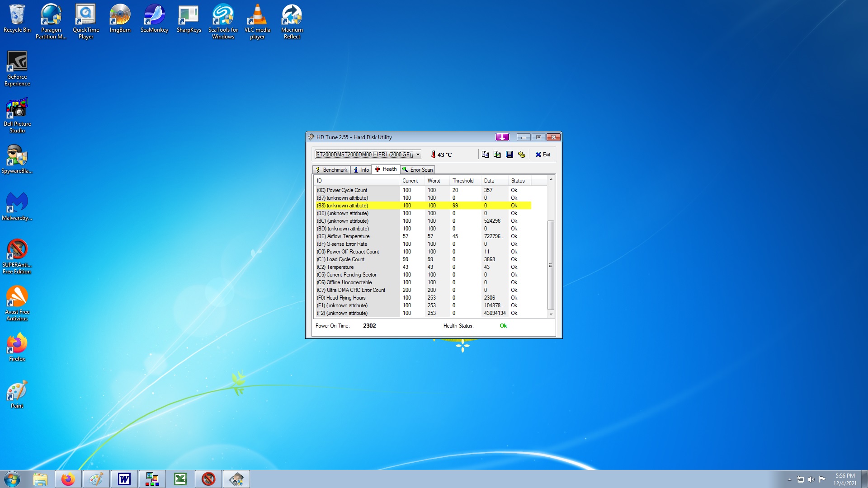Click the taskbar clock showing 5:56 PM
The width and height of the screenshot is (868, 488).
tap(845, 479)
